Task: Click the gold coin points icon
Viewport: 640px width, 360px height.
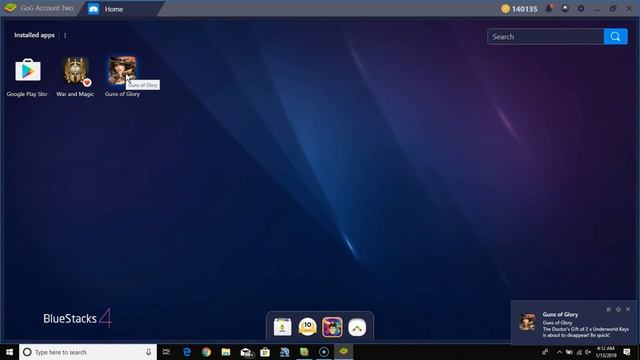Action: click(x=505, y=9)
